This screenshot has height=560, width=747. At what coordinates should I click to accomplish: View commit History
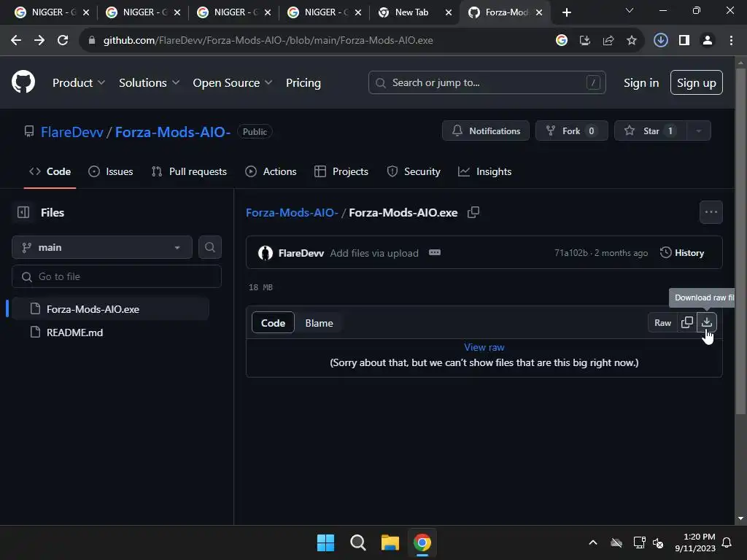[x=682, y=253]
